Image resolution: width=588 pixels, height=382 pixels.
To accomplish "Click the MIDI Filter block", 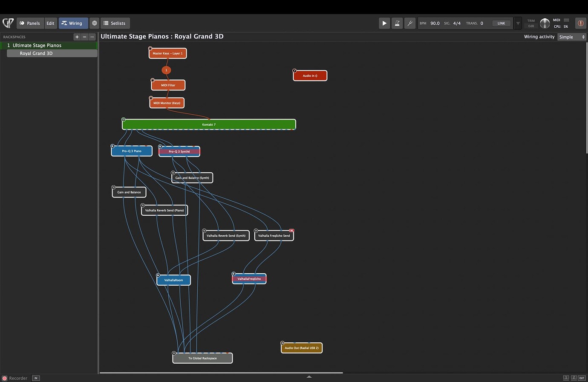I will tap(168, 85).
